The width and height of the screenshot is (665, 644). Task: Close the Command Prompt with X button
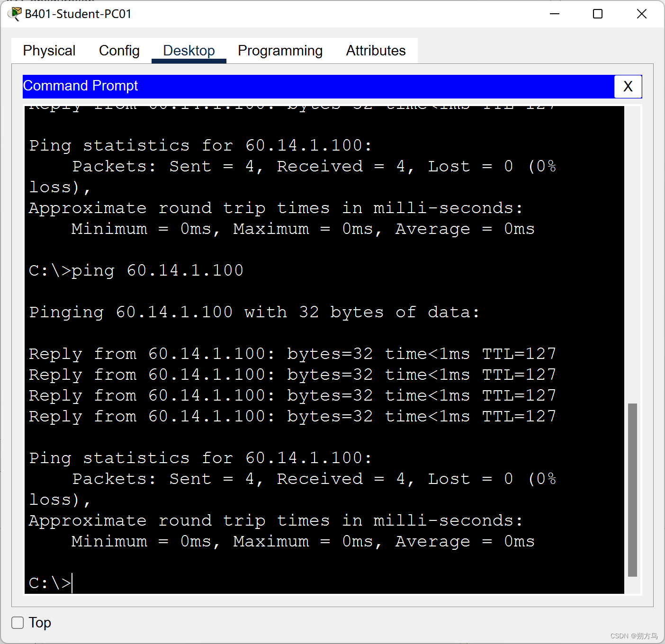[x=628, y=87]
